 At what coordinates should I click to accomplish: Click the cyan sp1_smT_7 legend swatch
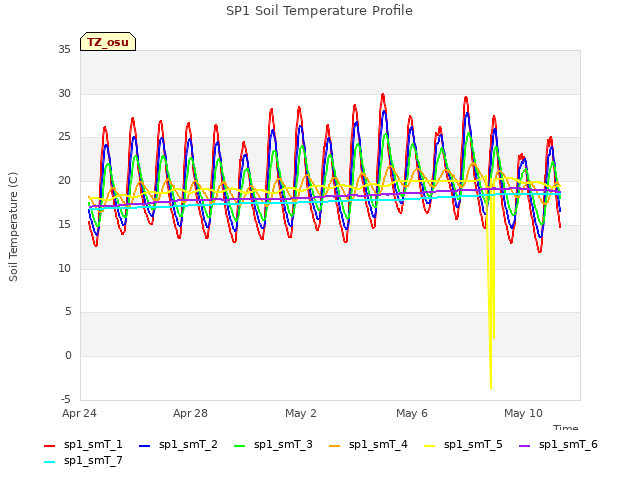[49, 462]
